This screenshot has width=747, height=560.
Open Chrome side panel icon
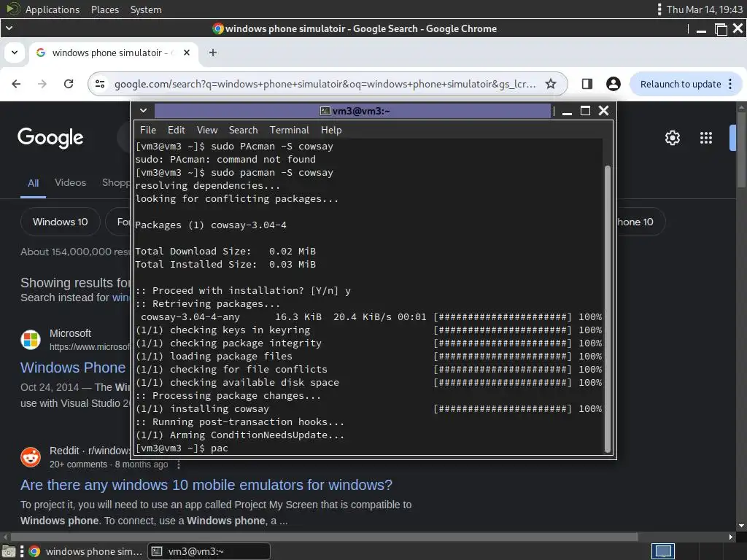[587, 84]
